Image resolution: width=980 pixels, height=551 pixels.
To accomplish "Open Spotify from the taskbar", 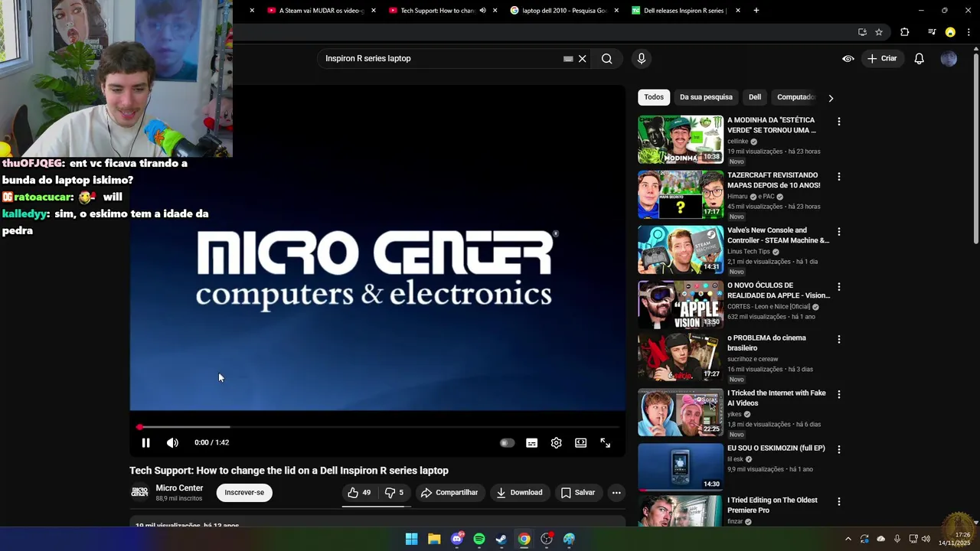I will (479, 539).
